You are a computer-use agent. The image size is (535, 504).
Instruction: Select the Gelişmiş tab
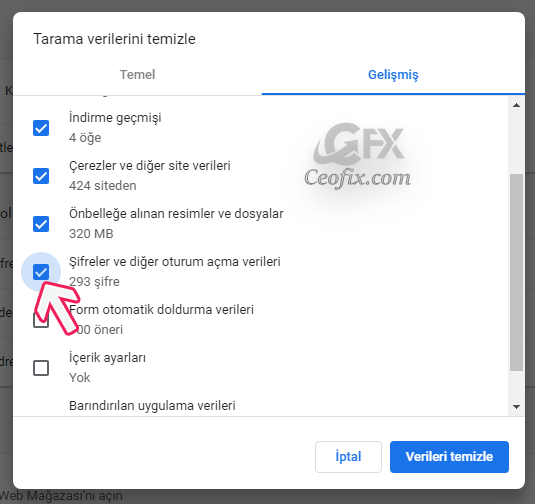coord(393,74)
